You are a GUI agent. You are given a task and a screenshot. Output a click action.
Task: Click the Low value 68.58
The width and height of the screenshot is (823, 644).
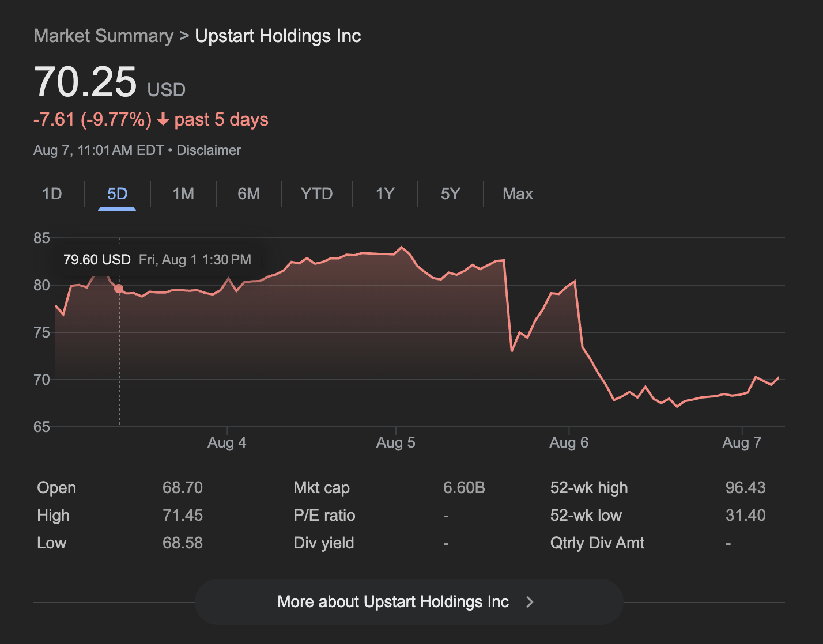pos(183,543)
